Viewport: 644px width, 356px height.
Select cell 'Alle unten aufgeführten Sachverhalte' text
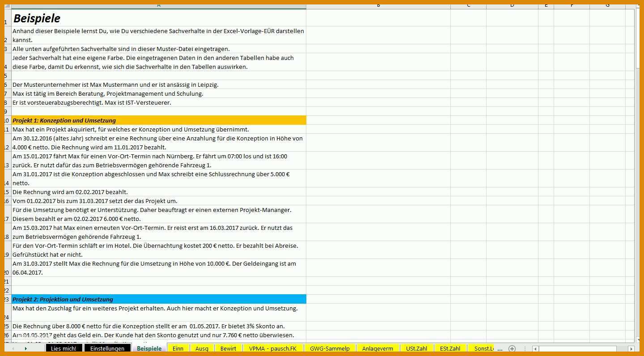tap(159, 49)
